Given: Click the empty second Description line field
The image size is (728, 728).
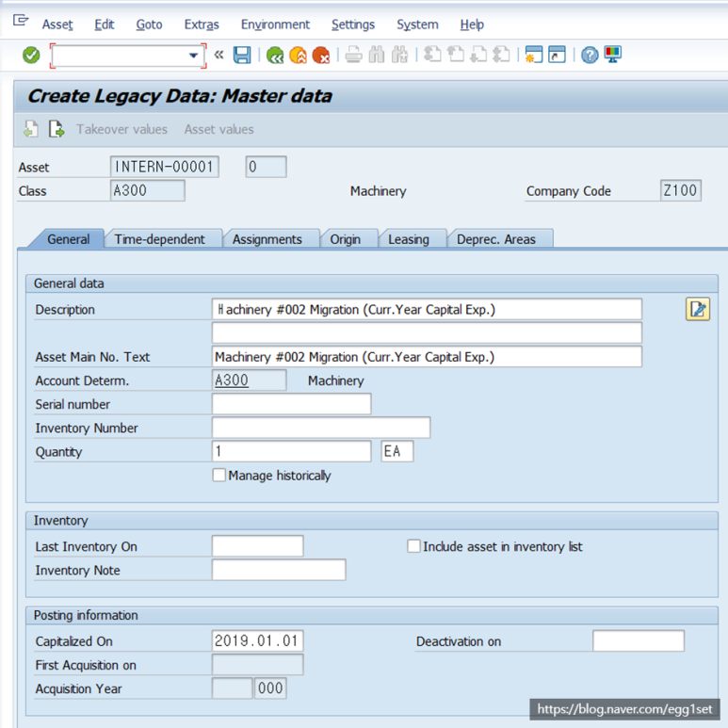Looking at the screenshot, I should tap(427, 332).
